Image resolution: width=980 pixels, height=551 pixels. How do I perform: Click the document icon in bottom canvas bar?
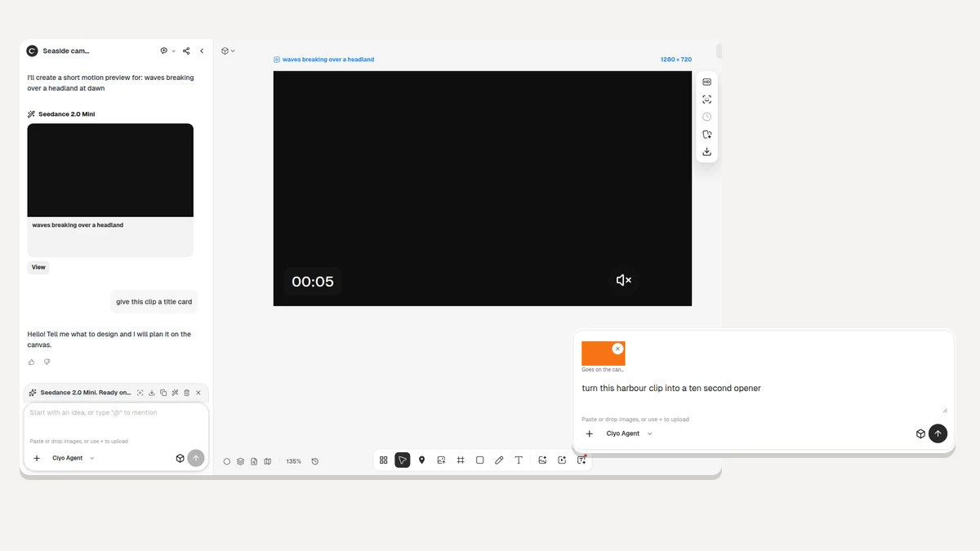pyautogui.click(x=254, y=461)
